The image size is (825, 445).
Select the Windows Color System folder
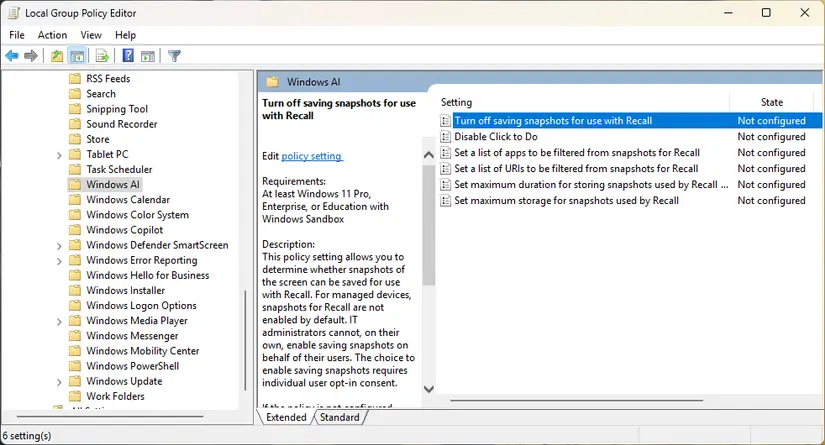(x=137, y=215)
